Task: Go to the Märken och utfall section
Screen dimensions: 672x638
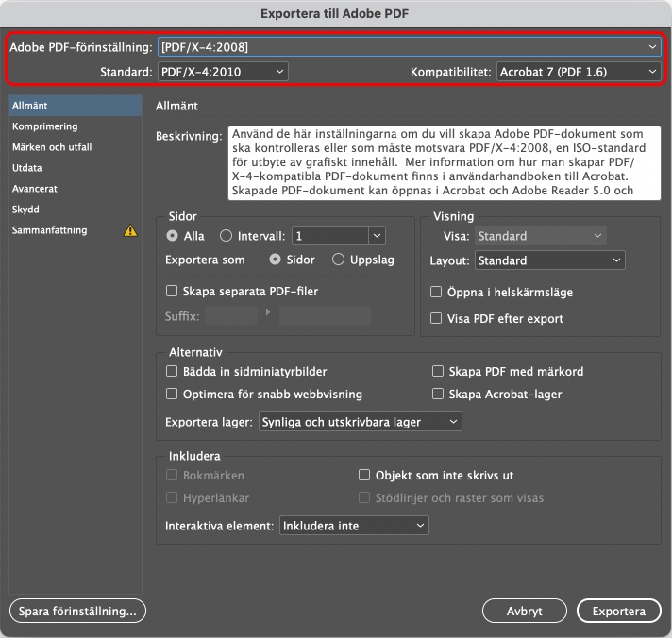Action: pos(52,147)
